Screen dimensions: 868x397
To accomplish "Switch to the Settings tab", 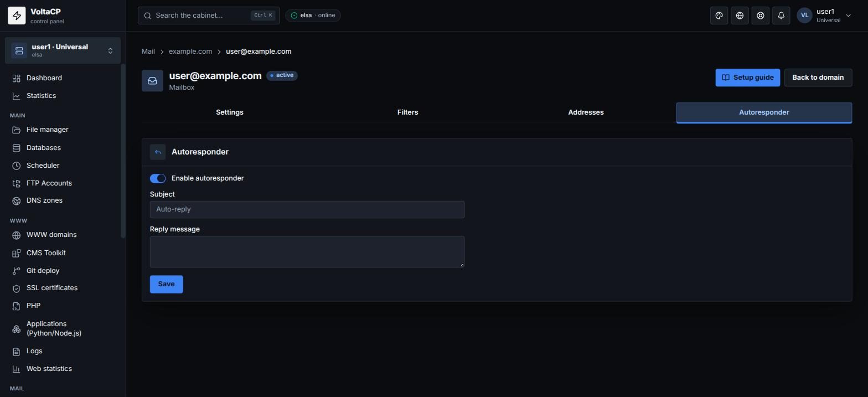I will pyautogui.click(x=230, y=112).
